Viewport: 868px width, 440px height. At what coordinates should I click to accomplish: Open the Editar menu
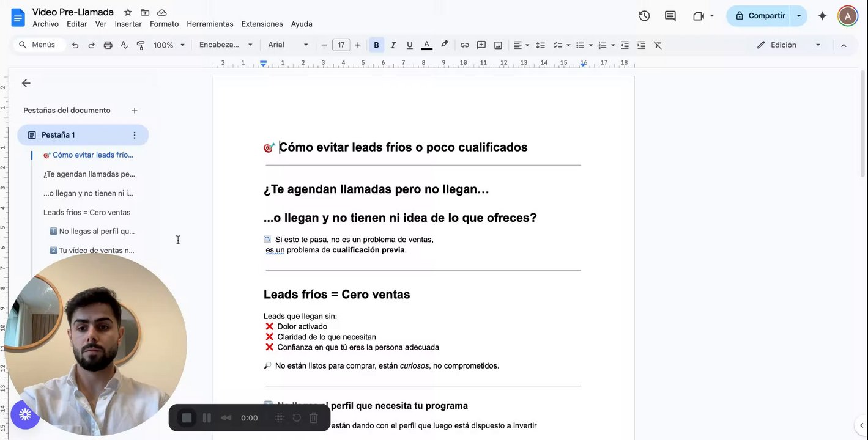(76, 24)
